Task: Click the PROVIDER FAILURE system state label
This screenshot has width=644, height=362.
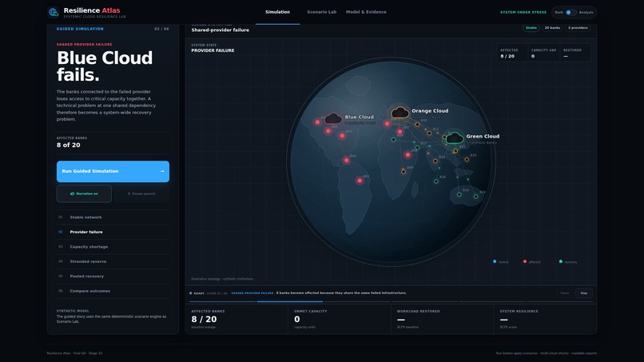Action: [213, 50]
